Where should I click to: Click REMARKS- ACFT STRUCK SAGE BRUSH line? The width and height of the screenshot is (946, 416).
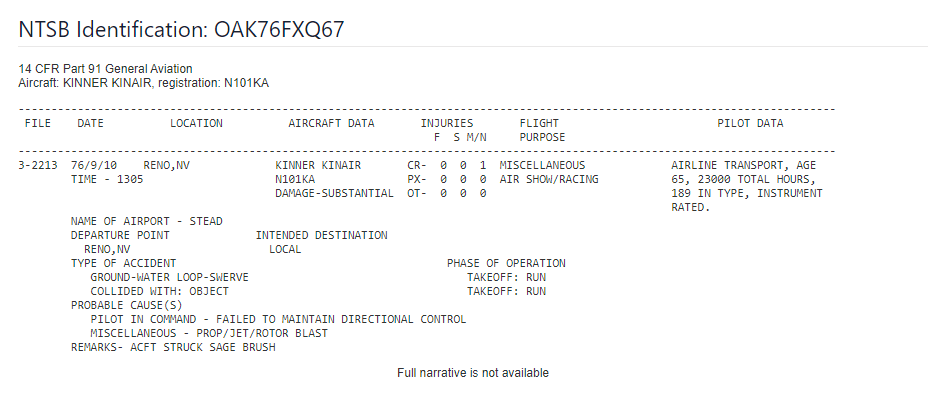[173, 347]
